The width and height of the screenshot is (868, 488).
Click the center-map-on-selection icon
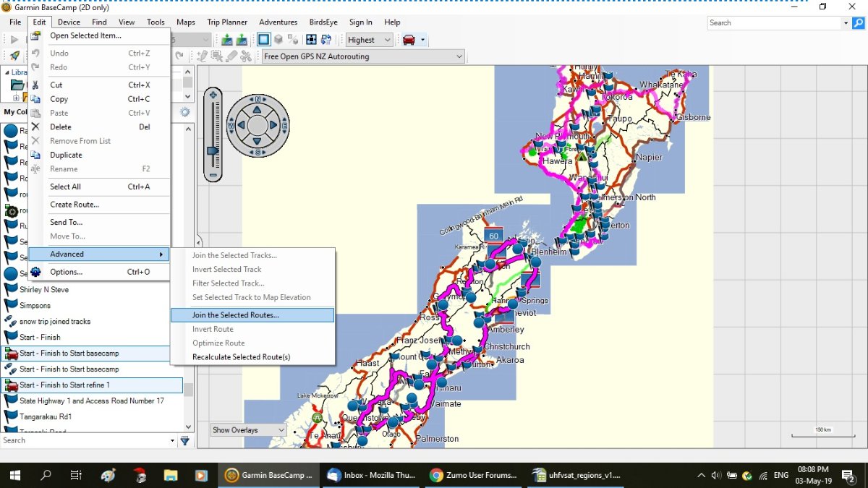(312, 40)
